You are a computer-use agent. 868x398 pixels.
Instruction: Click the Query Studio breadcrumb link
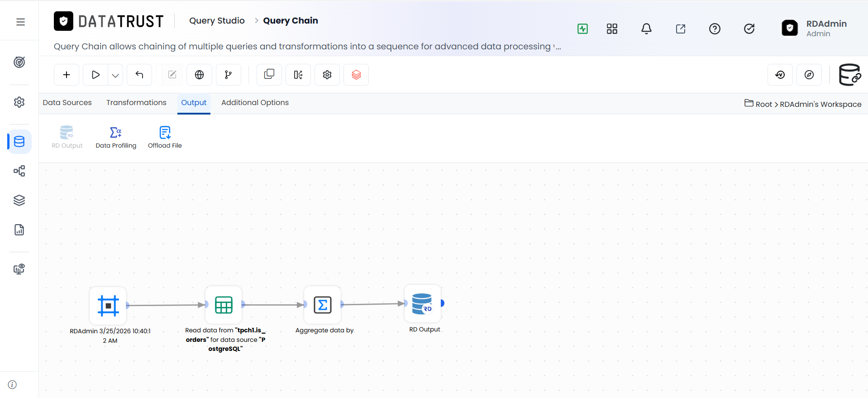point(217,21)
